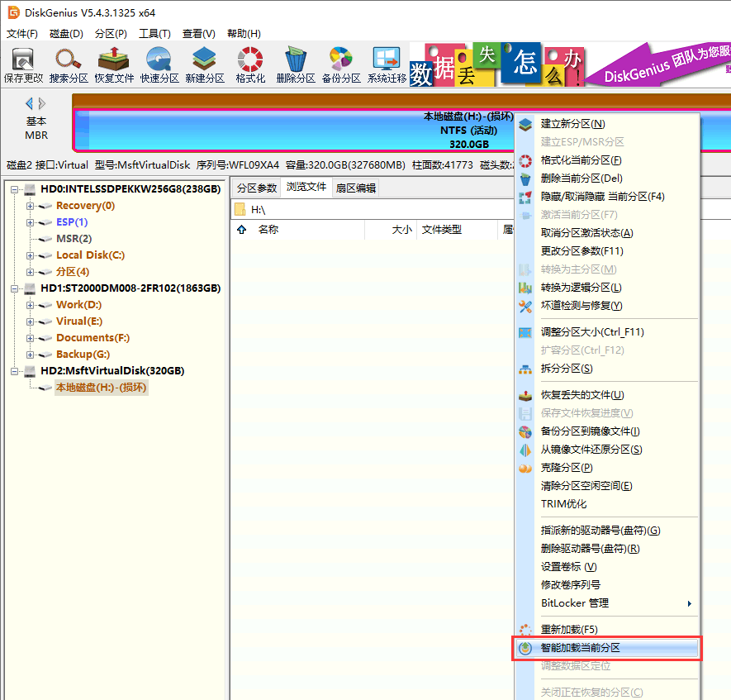Click the 系统迁移 (System Migration) toolbar icon
The image size is (731, 700).
(387, 64)
